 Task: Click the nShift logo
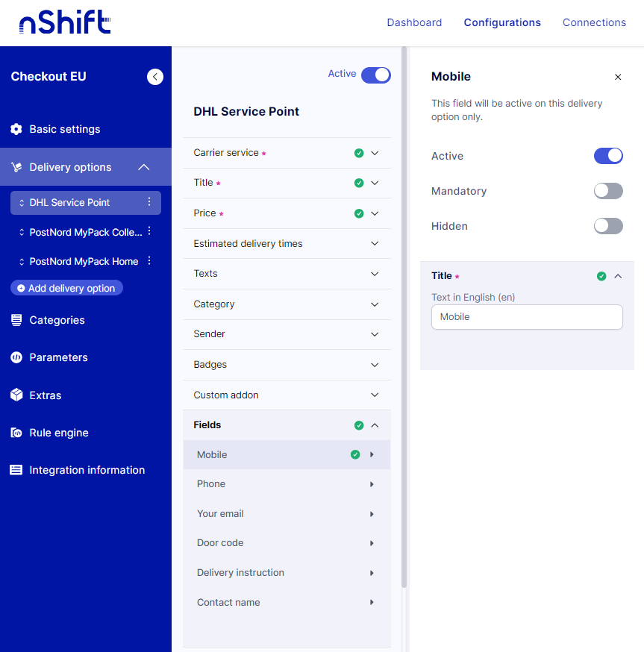click(65, 22)
